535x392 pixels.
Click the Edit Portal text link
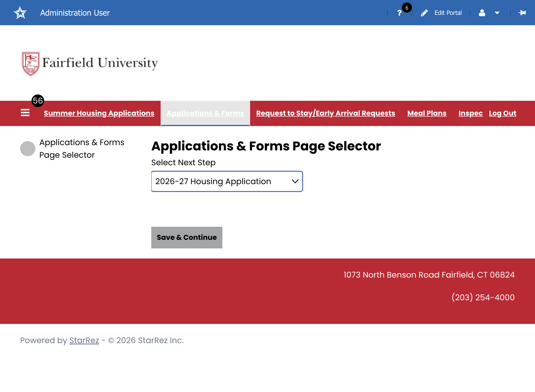click(x=448, y=13)
